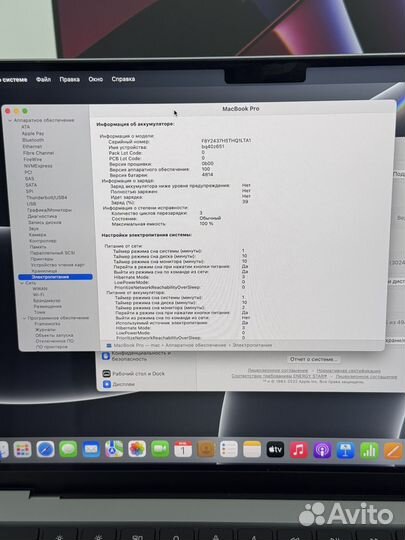
Task: Open Photos app in the Dock
Action: [137, 449]
